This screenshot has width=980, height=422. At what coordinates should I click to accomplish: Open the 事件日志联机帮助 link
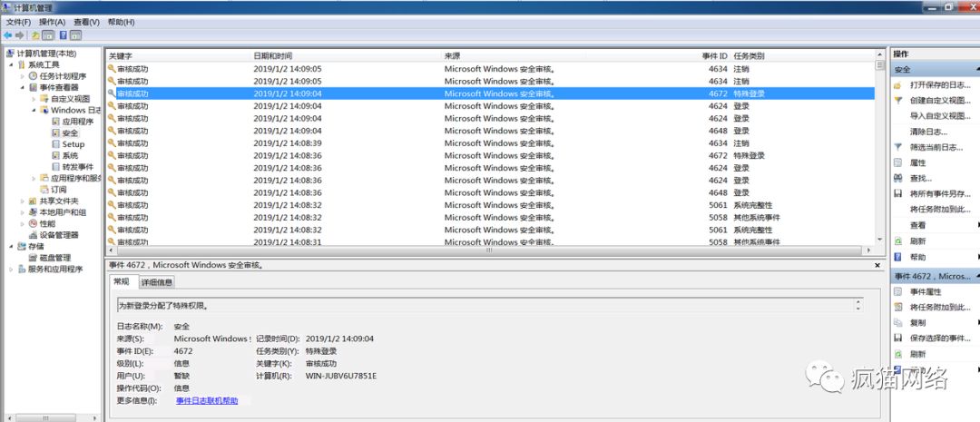207,400
